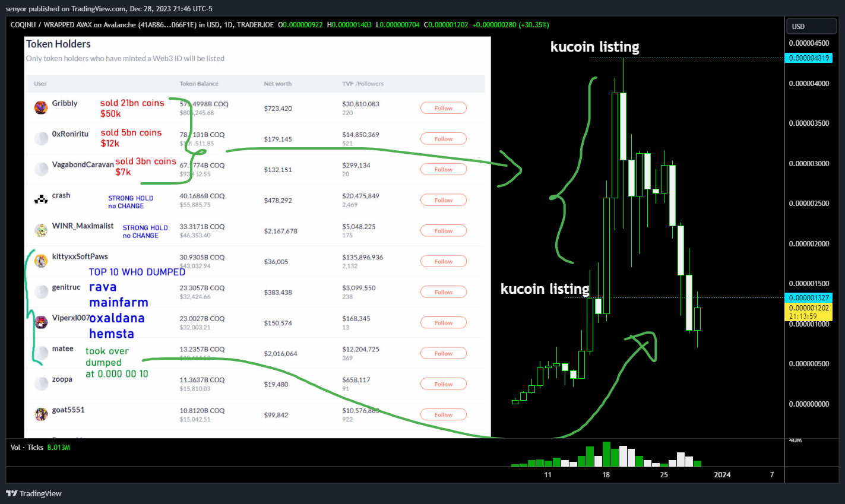Follow 0xRoniritu
This screenshot has width=845, height=504.
click(443, 139)
